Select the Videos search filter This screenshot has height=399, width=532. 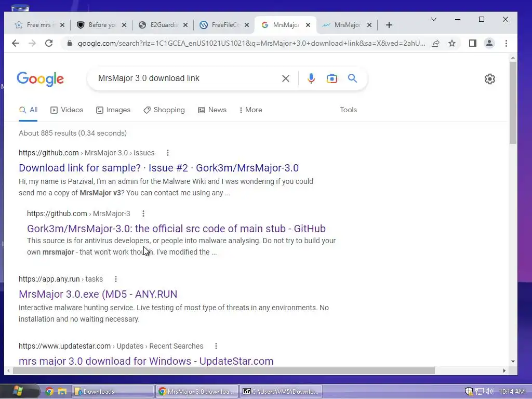point(67,110)
